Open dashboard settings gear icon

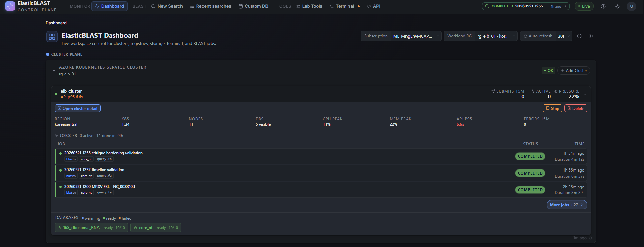(591, 36)
